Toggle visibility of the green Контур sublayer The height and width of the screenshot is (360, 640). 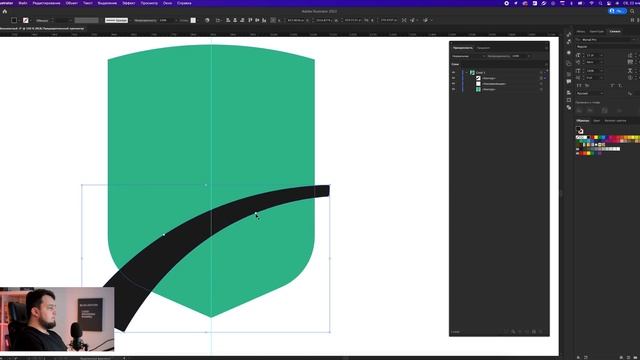coord(453,89)
